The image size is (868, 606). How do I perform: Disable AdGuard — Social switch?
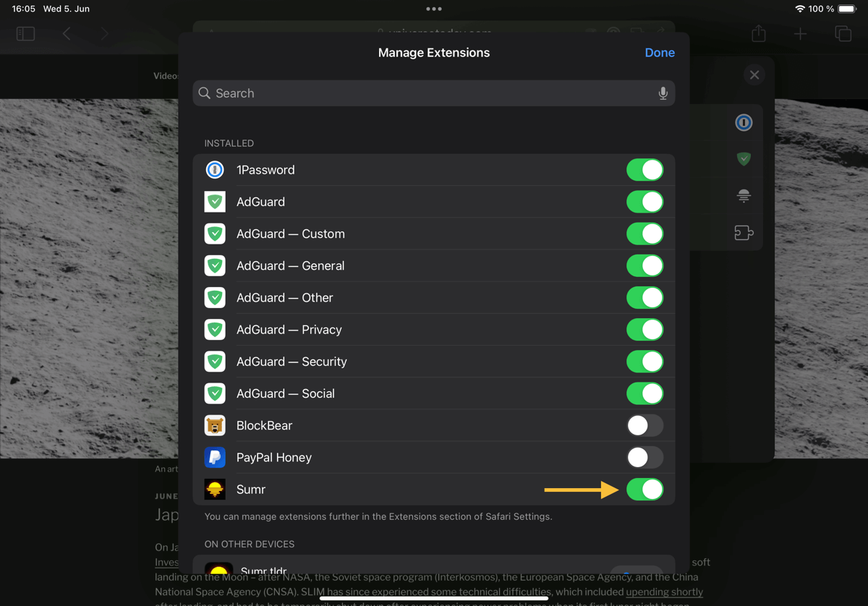pyautogui.click(x=644, y=393)
